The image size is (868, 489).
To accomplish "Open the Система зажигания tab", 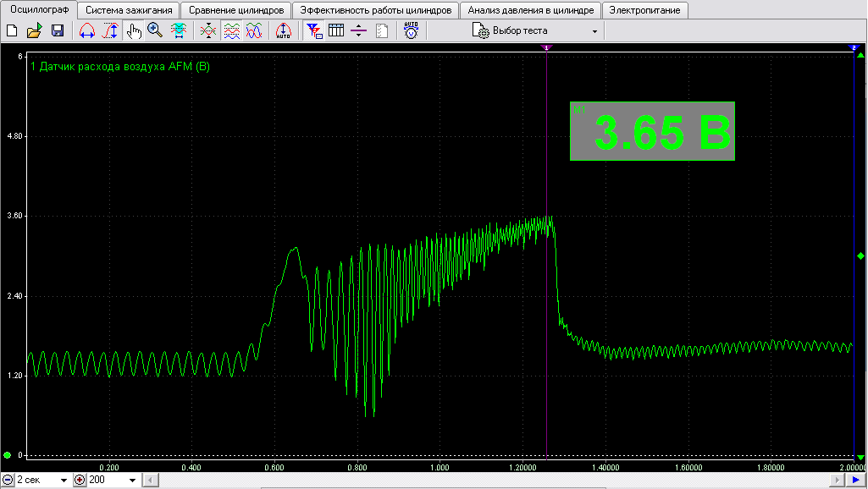I will tap(129, 10).
